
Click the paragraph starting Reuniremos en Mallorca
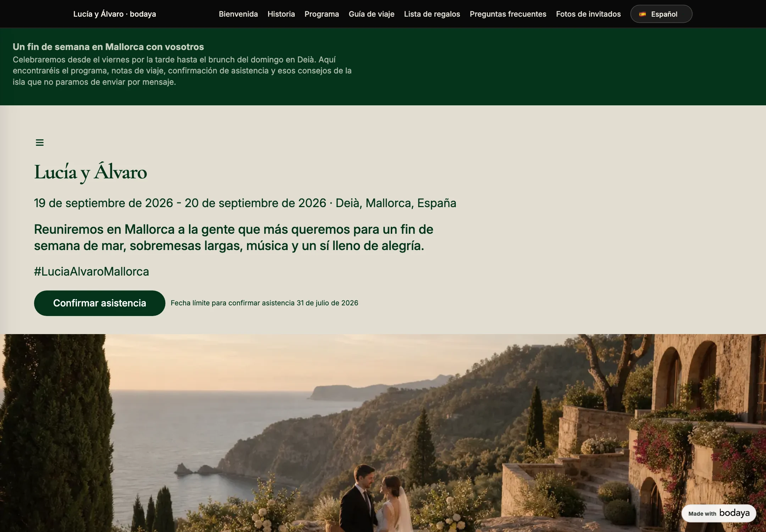(x=234, y=237)
